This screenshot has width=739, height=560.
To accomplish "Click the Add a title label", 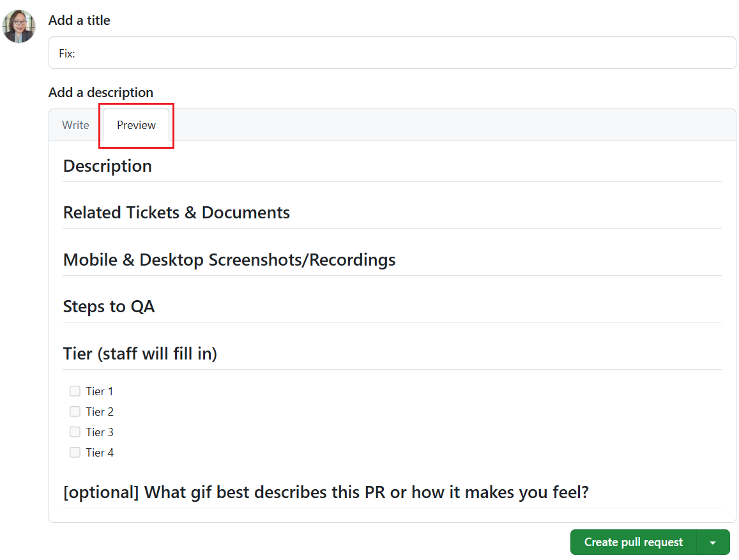I will click(79, 20).
